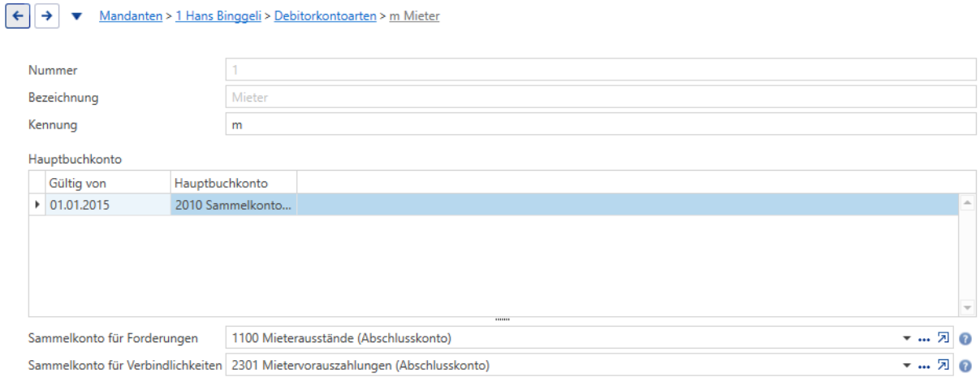This screenshot has width=980, height=378.
Task: Focus the Nummer field
Action: click(600, 70)
